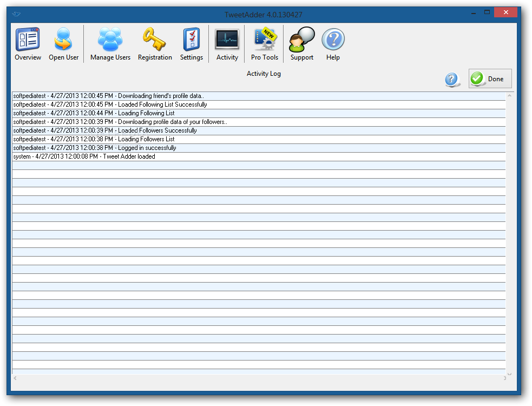The height and width of the screenshot is (406, 532).
Task: Open the Overview panel icon
Action: tap(28, 44)
